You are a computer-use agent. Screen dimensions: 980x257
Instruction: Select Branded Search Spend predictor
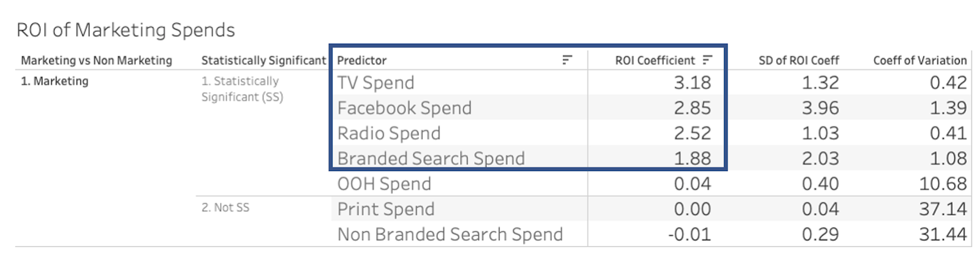click(431, 158)
